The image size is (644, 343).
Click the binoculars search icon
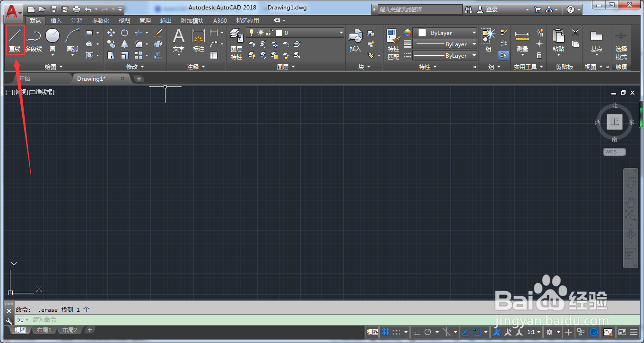click(469, 9)
